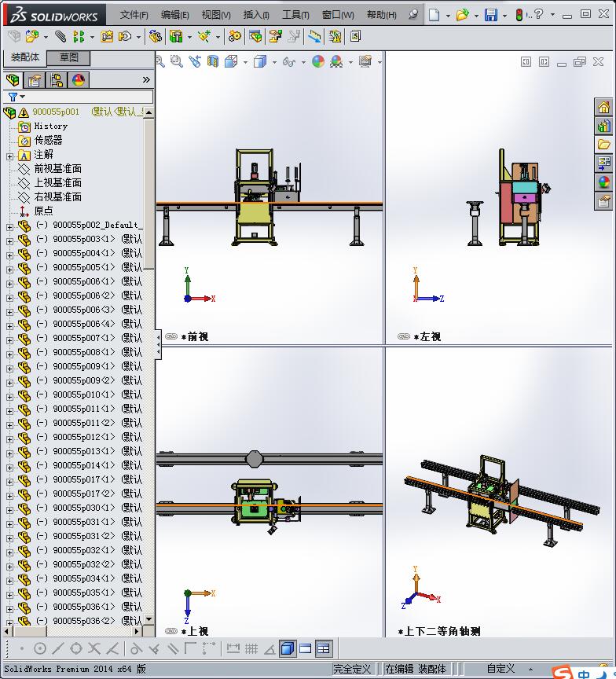Click the Section View icon
The width and height of the screenshot is (616, 679).
pyautogui.click(x=213, y=61)
